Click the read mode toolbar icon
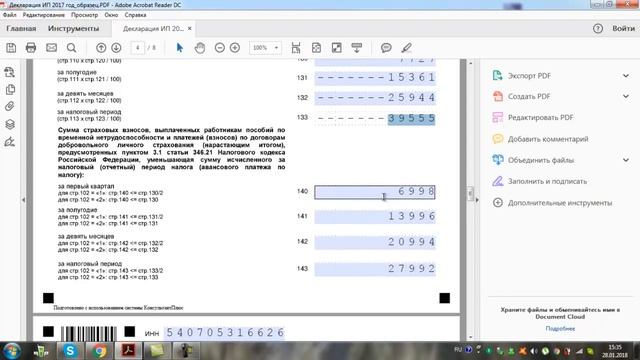This screenshot has height=360, width=640. (x=357, y=48)
